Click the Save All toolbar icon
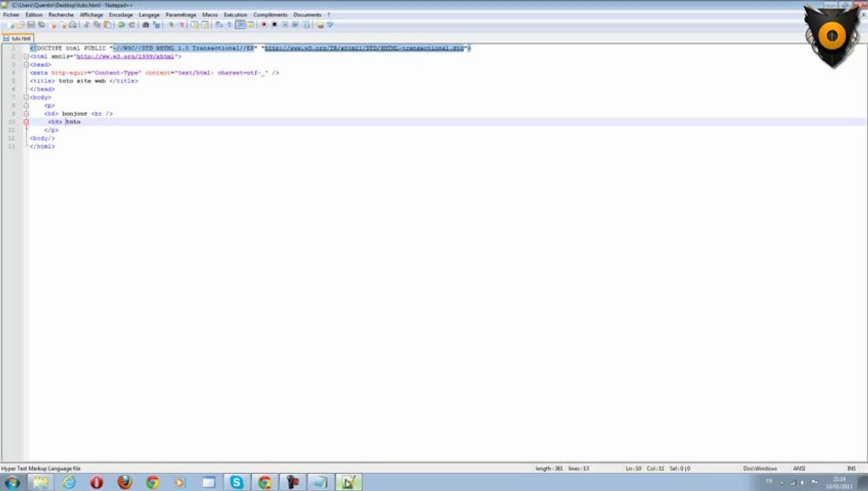Viewport: 868px width, 491px height. point(41,25)
